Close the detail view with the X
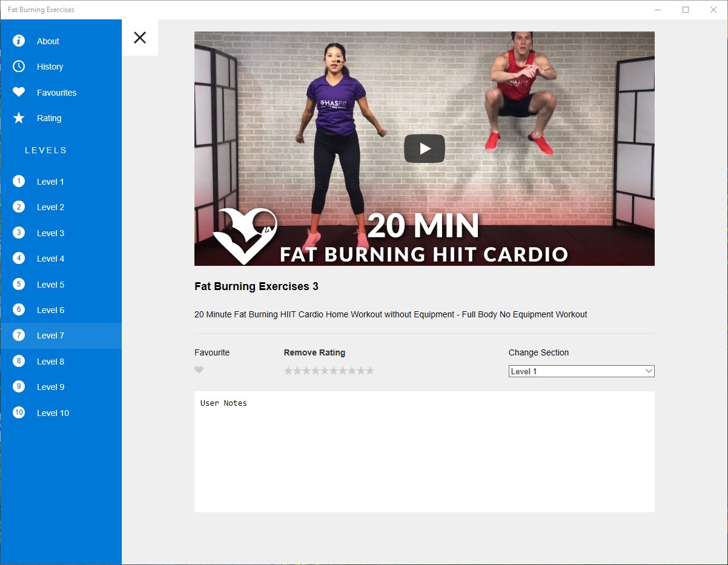728x565 pixels. click(x=140, y=37)
